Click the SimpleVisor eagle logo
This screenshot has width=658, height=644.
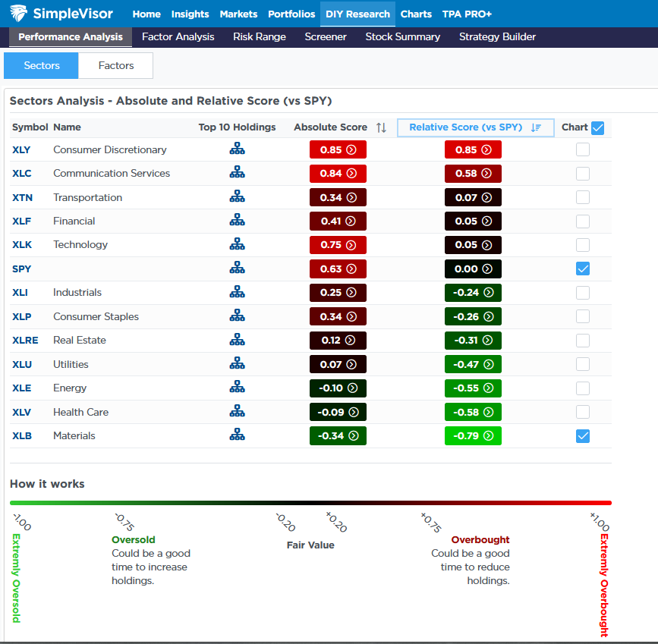point(19,14)
